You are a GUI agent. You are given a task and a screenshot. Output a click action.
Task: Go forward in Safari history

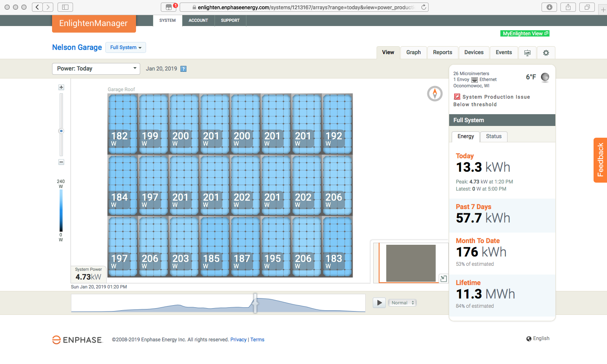(x=48, y=7)
